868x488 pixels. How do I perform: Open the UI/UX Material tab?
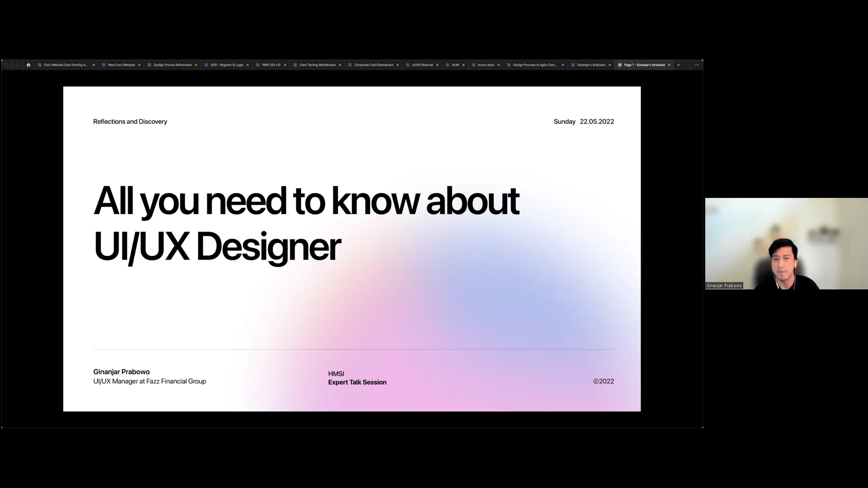[x=422, y=65]
